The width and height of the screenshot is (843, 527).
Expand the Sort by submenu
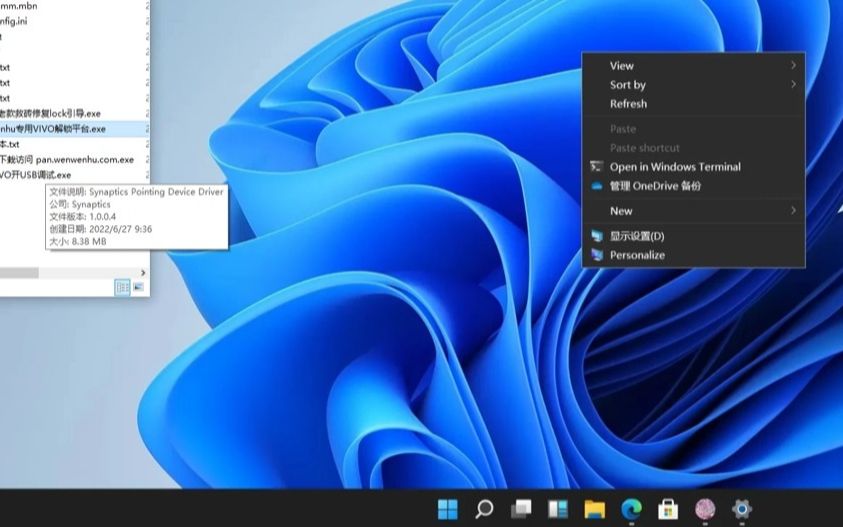click(x=694, y=84)
